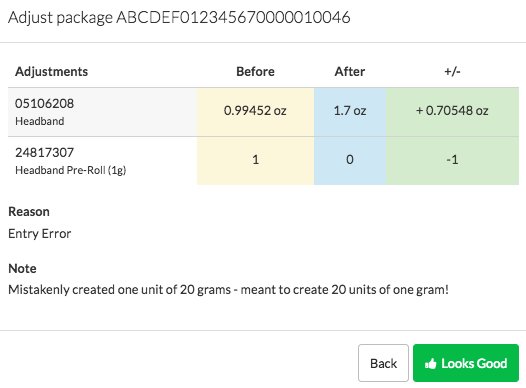Select the 24817307 Headband Pre-Roll row

[263, 161]
